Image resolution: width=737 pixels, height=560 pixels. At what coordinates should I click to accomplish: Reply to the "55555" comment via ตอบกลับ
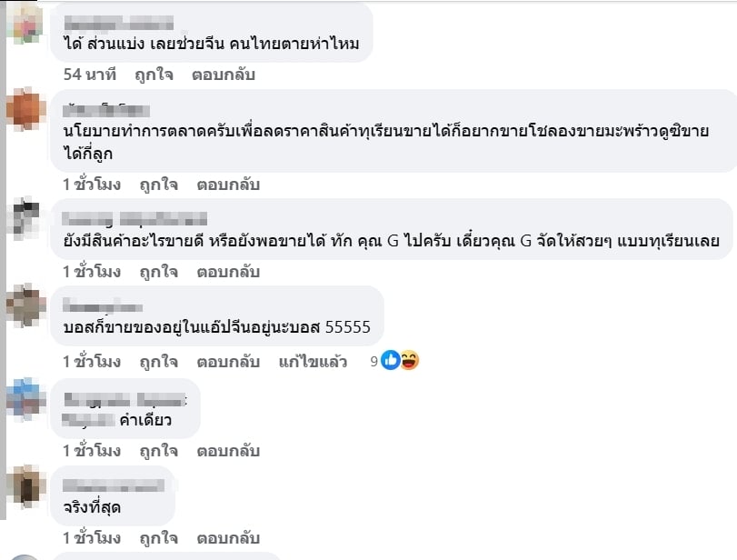click(x=228, y=361)
